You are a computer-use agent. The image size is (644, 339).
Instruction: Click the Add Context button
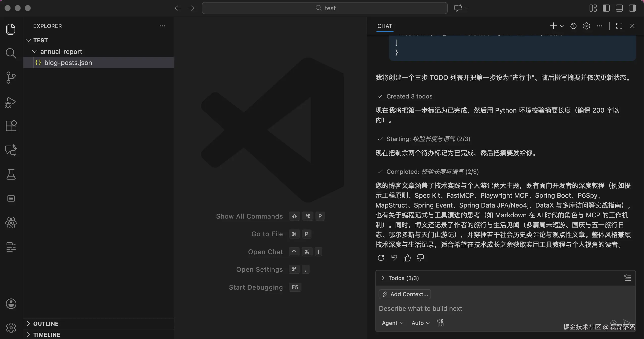pyautogui.click(x=405, y=294)
